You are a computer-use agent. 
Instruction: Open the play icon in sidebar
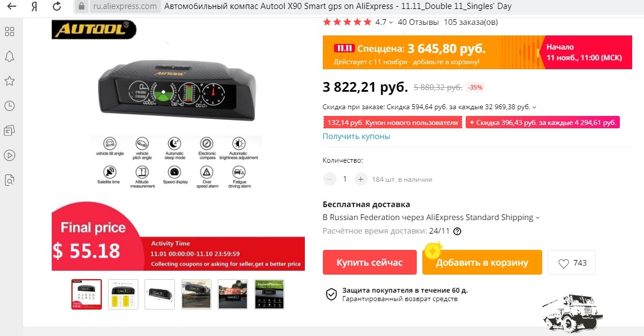click(10, 155)
